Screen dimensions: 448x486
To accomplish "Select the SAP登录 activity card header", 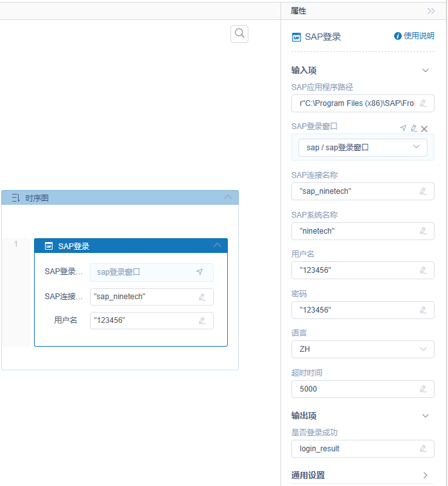I will (x=128, y=246).
